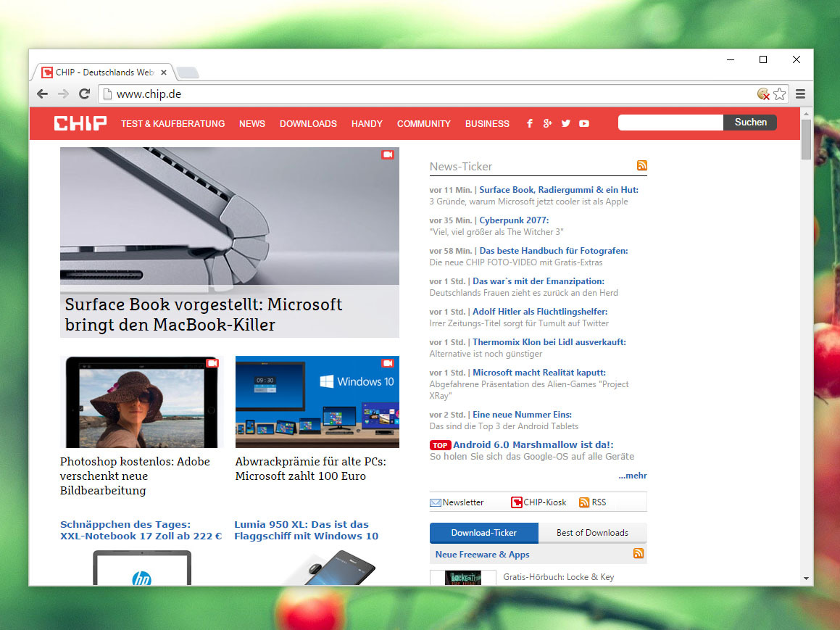Screen dimensions: 840x630
Task: Open Adolf Hitler als Flüchtlingshelfer link
Action: click(x=540, y=312)
